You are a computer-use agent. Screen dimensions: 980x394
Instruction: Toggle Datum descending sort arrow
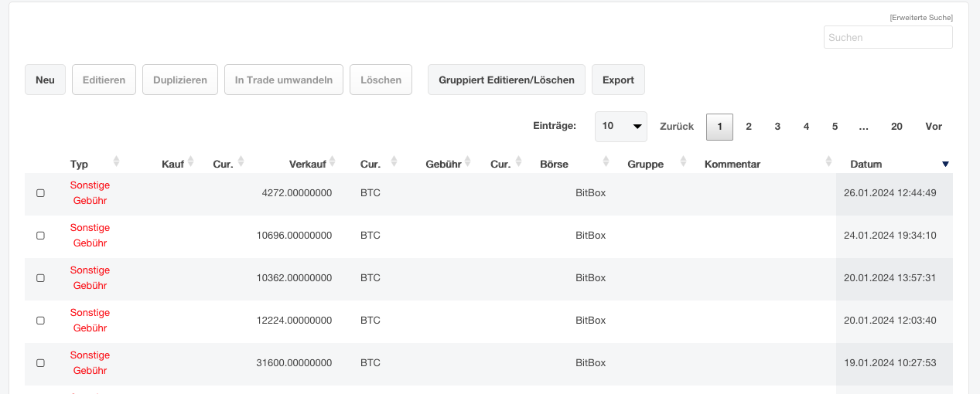pos(945,164)
